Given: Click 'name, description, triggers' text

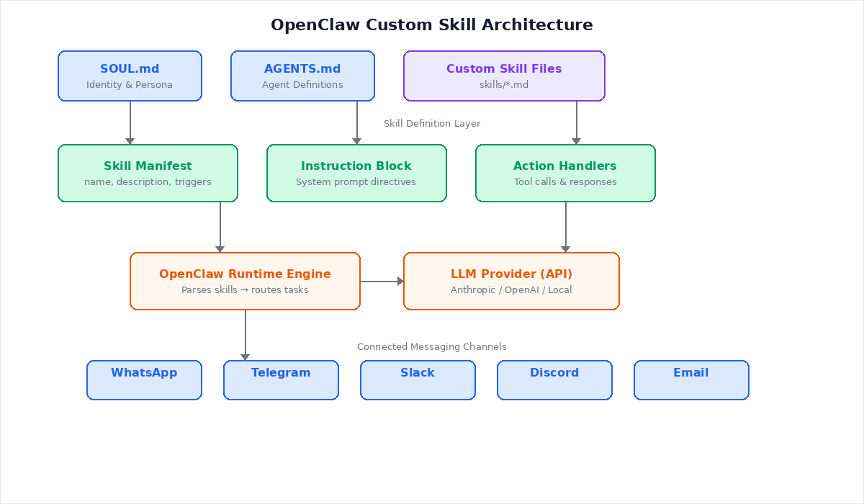Looking at the screenshot, I should (148, 182).
